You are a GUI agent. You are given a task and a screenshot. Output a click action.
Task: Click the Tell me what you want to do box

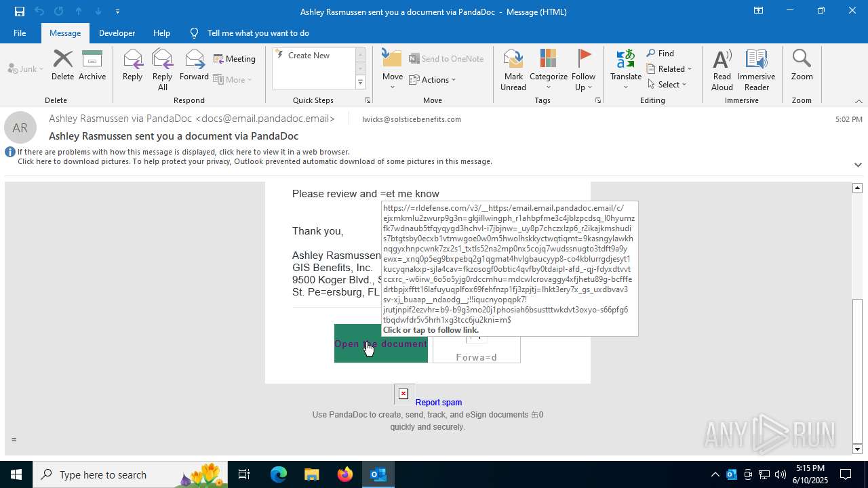(258, 33)
